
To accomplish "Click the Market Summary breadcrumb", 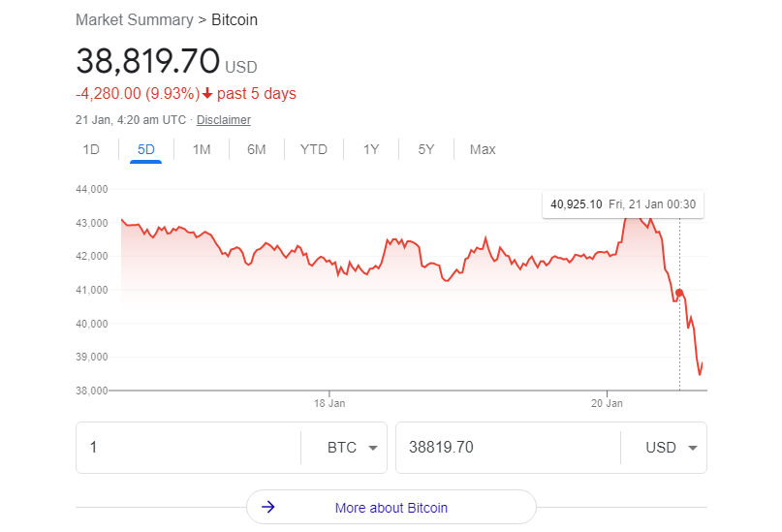I will (134, 20).
